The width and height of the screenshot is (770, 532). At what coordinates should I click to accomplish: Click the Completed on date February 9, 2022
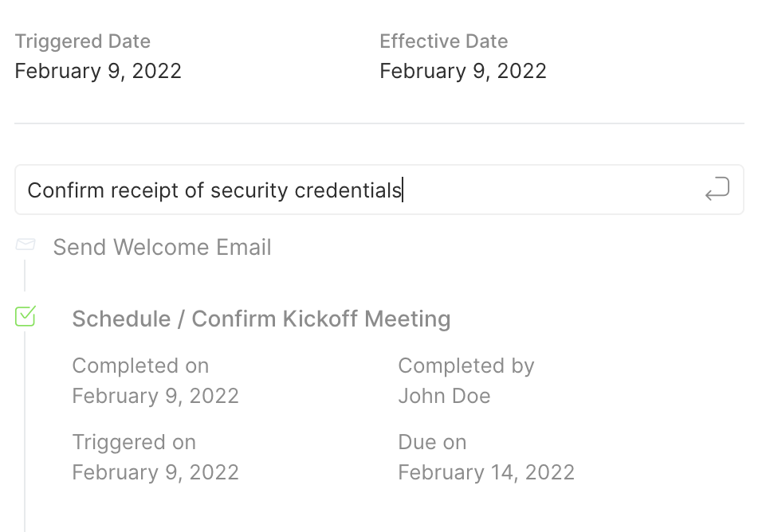tap(155, 396)
